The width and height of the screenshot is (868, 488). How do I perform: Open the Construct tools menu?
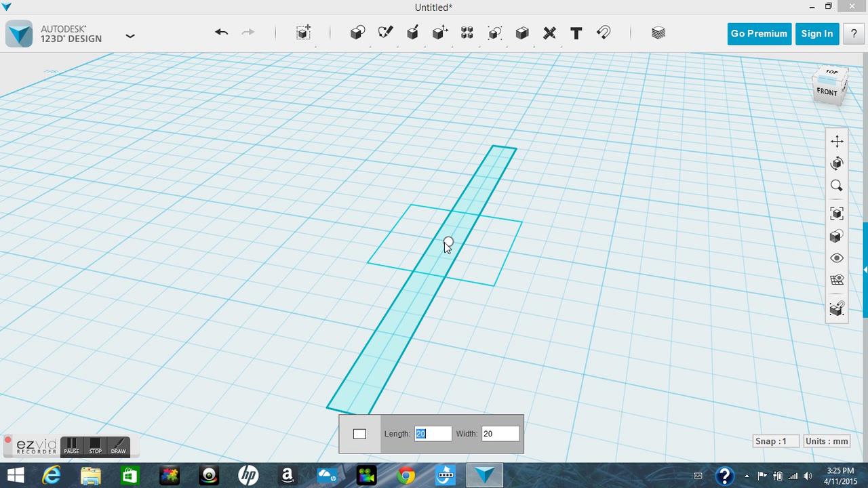point(412,33)
